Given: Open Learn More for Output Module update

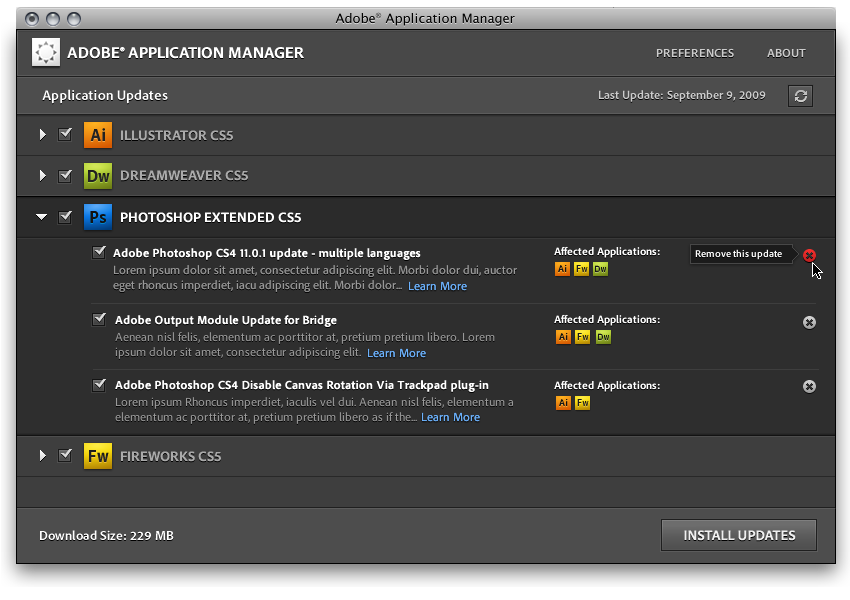Looking at the screenshot, I should coord(396,353).
